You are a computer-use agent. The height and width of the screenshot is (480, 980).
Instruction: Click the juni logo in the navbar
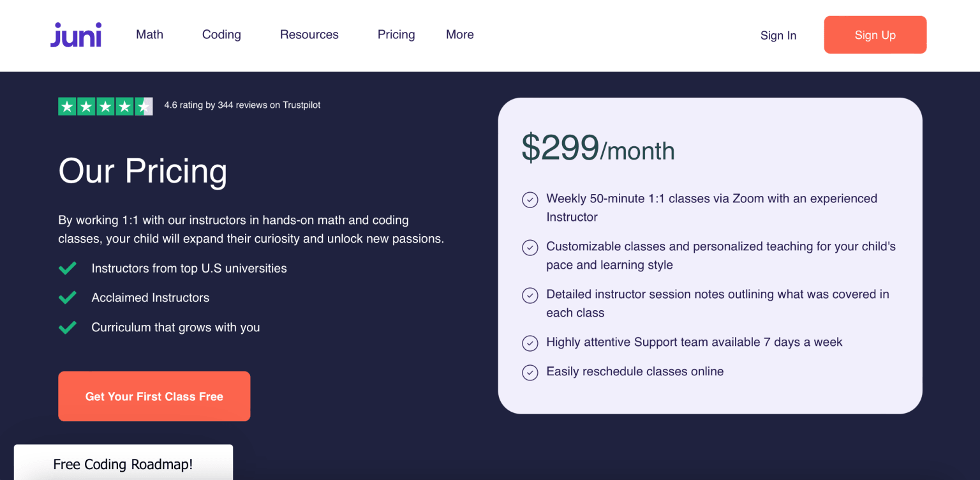click(75, 34)
